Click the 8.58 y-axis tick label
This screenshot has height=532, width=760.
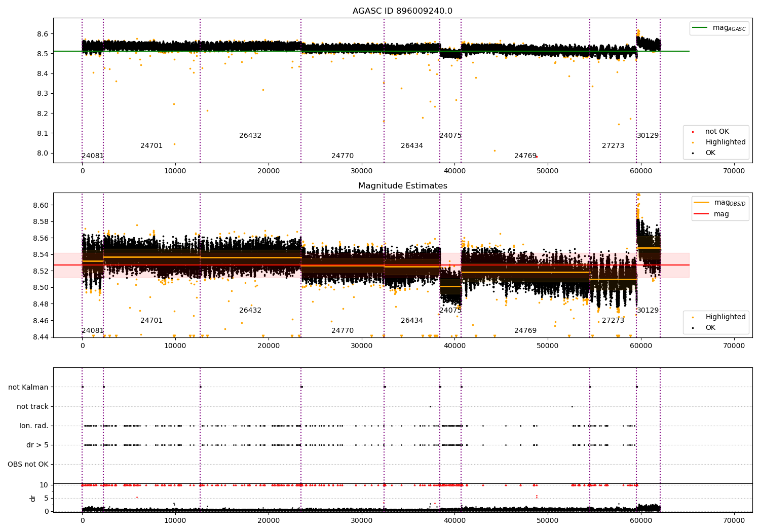(41, 222)
